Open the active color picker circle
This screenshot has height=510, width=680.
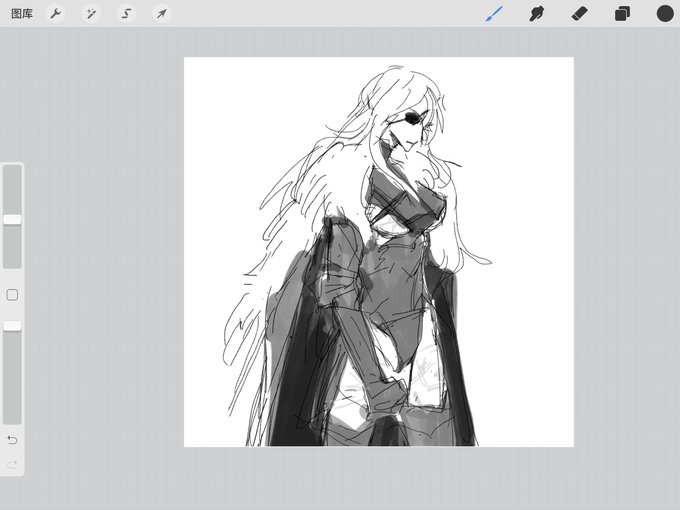[665, 13]
